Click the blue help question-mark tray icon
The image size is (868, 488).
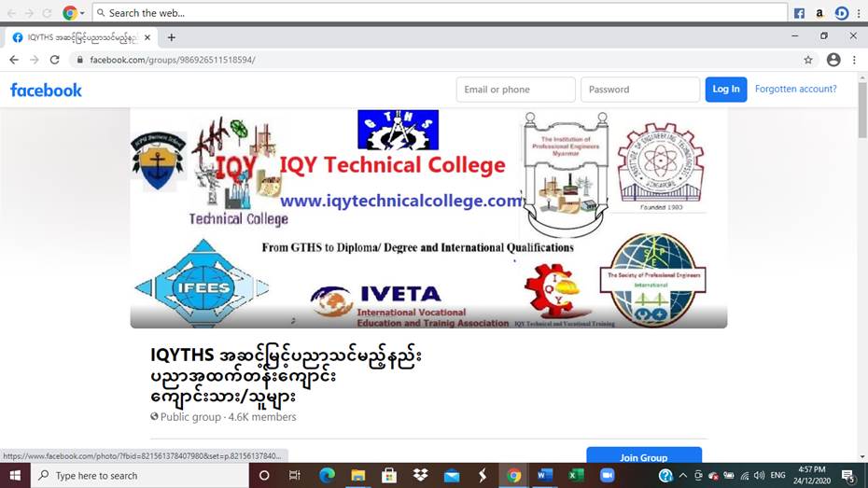665,475
